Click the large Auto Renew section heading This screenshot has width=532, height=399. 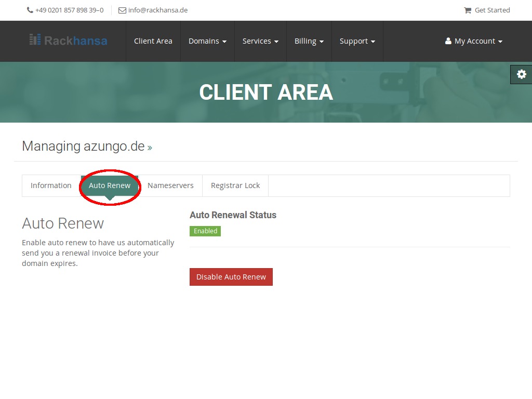pyautogui.click(x=63, y=223)
